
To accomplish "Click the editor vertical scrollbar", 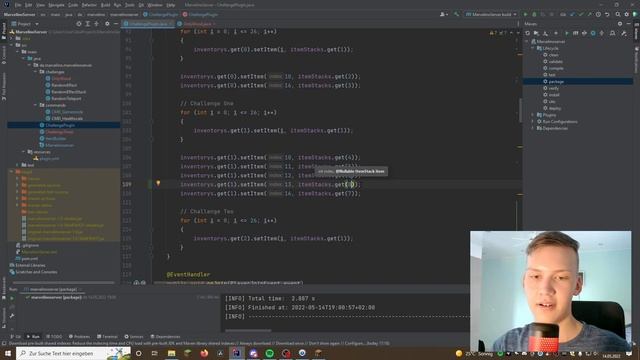I will [520, 110].
